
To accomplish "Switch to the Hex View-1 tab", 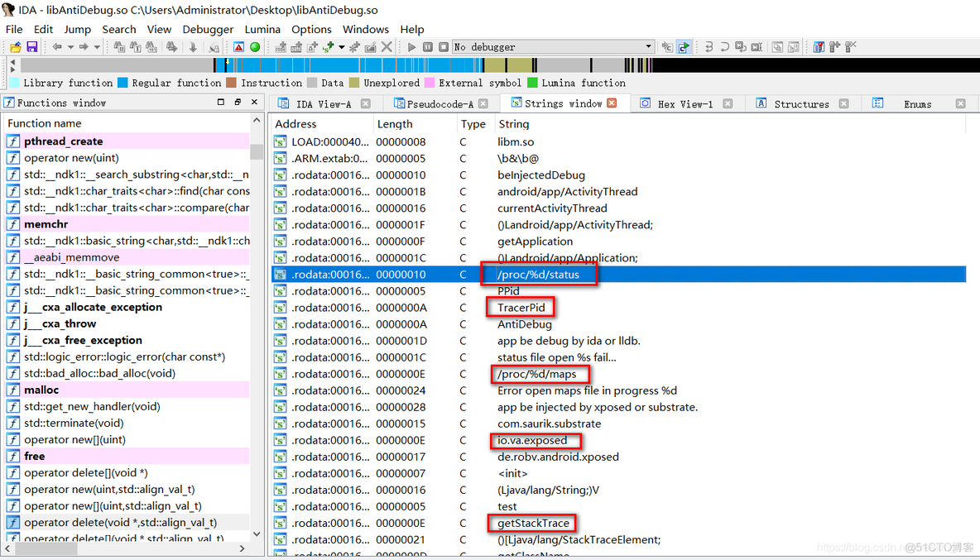I will (x=685, y=103).
